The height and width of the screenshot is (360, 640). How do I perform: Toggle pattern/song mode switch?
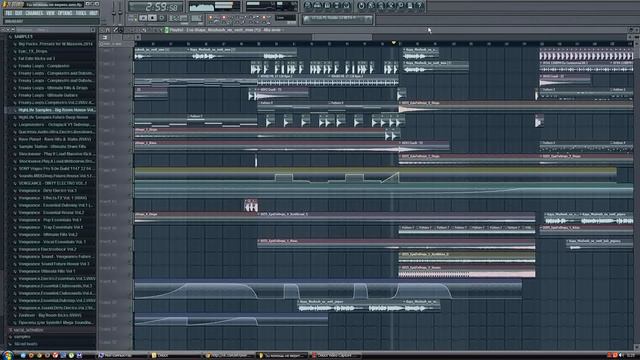pos(132,18)
